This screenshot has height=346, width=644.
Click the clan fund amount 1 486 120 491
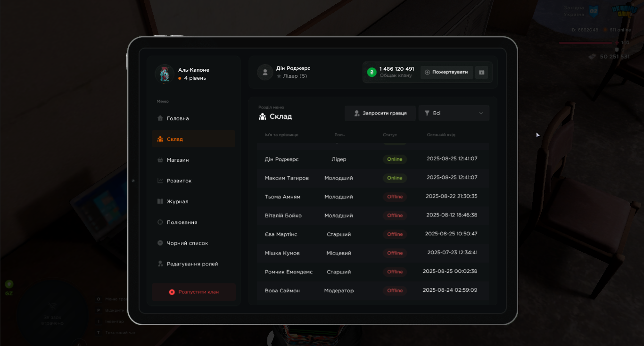(397, 69)
